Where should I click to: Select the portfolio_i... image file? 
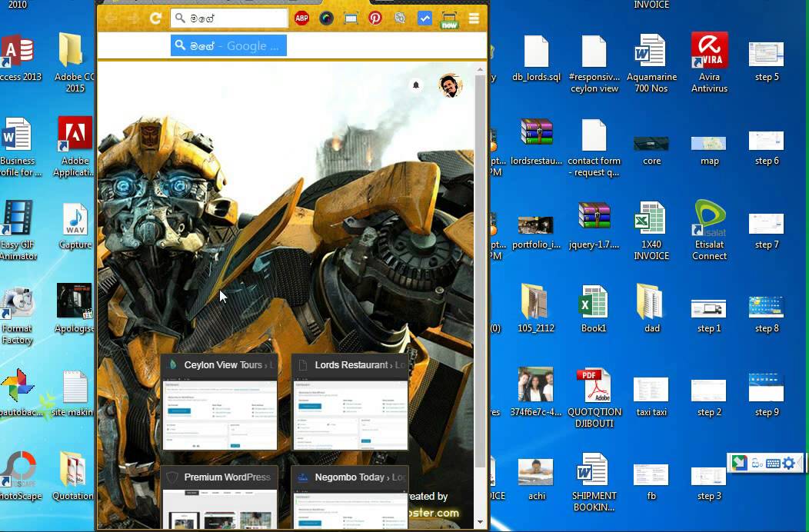click(x=536, y=232)
